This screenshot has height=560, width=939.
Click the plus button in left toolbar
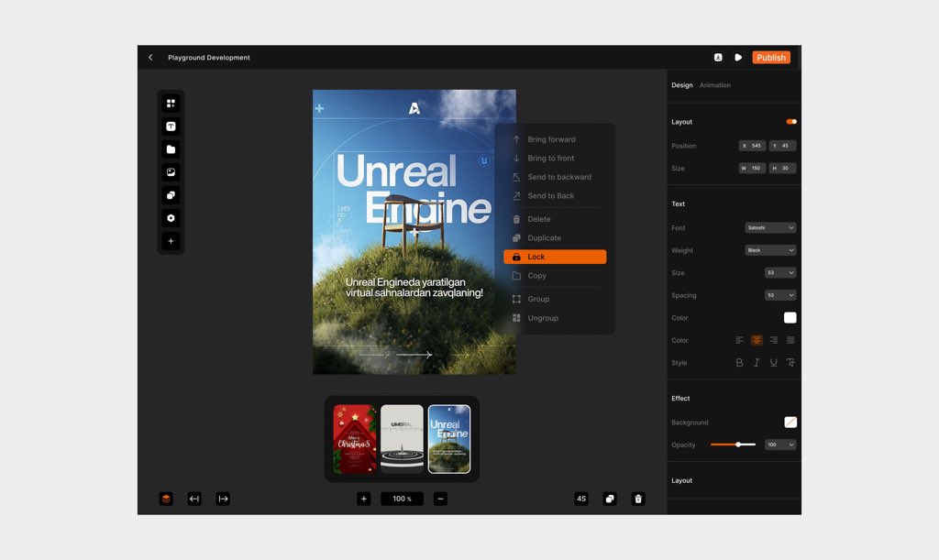point(171,241)
